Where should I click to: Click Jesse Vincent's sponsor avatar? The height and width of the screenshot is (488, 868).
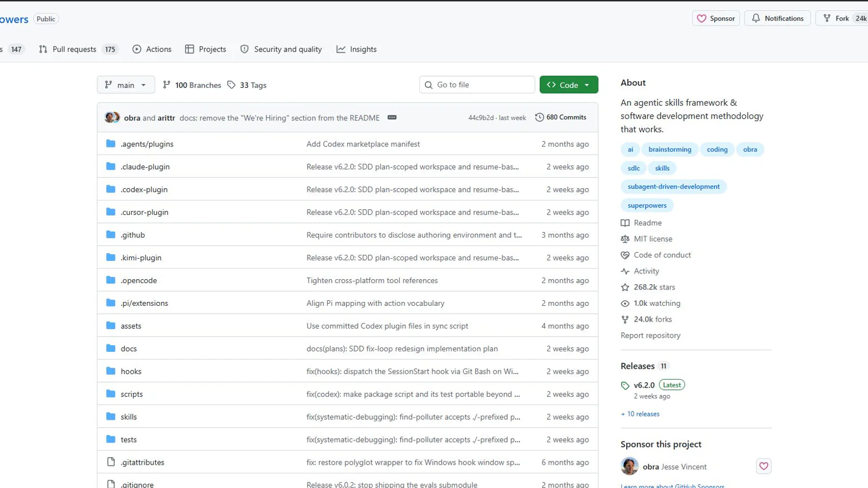(x=629, y=466)
